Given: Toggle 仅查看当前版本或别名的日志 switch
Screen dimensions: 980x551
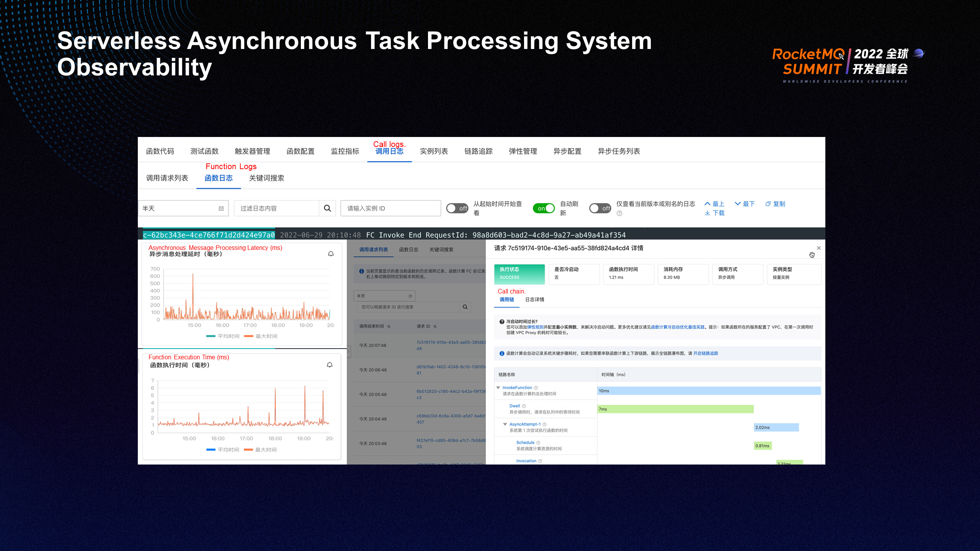Looking at the screenshot, I should [600, 208].
